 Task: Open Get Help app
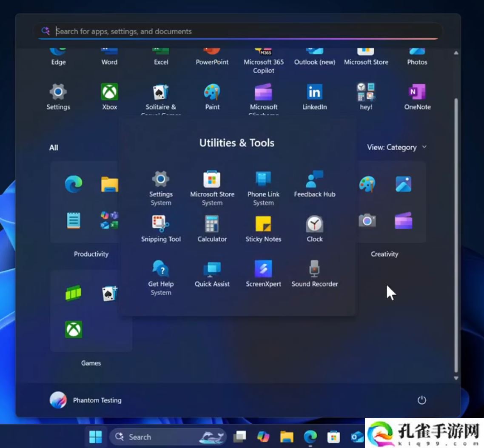coord(160,277)
